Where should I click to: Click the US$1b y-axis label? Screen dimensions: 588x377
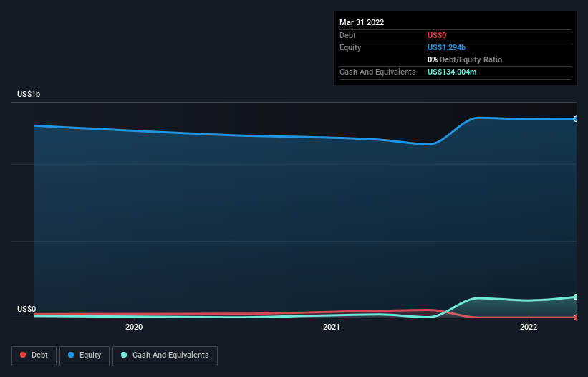point(29,94)
